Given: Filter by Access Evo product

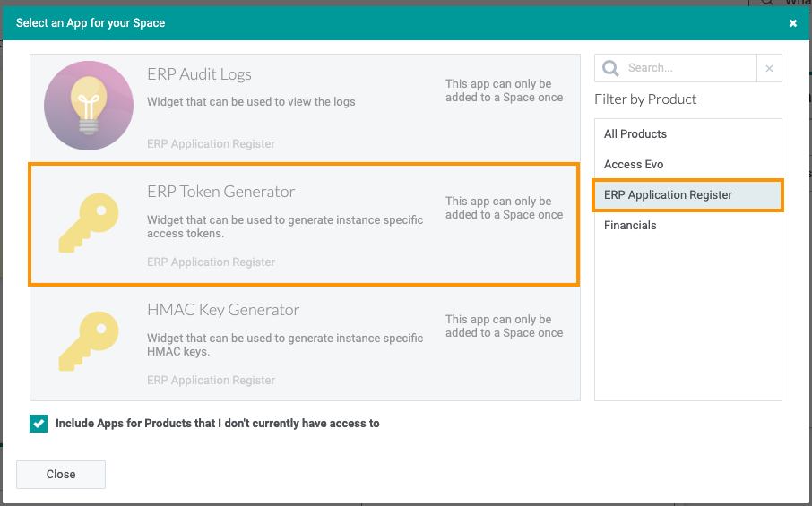Looking at the screenshot, I should [687, 165].
